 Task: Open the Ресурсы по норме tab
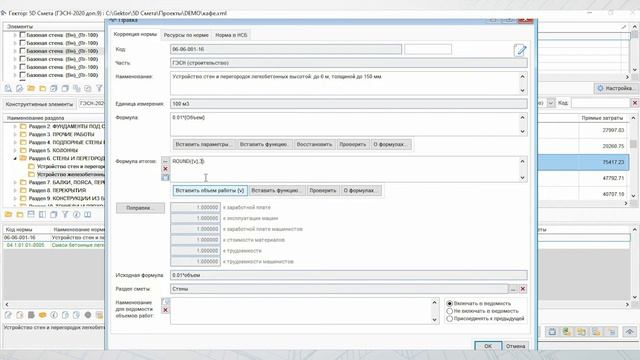[x=186, y=35]
